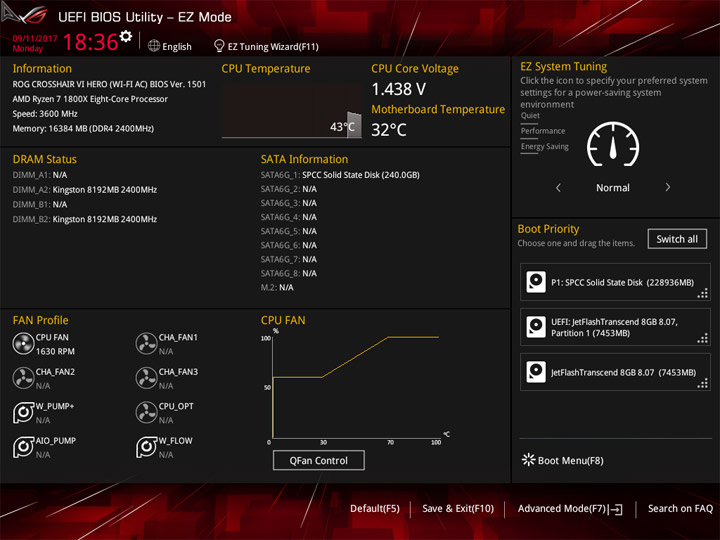The image size is (720, 540).
Task: Open QFan Control
Action: click(x=319, y=460)
